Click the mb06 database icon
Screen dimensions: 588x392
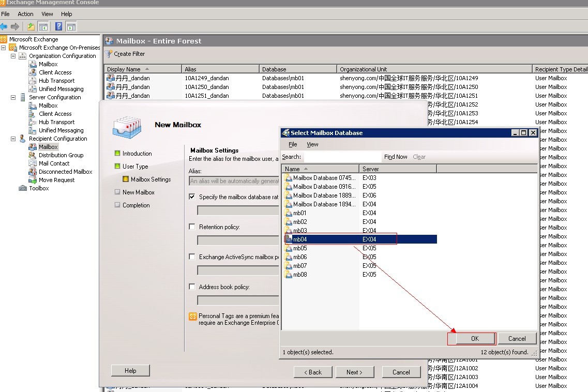pos(289,257)
